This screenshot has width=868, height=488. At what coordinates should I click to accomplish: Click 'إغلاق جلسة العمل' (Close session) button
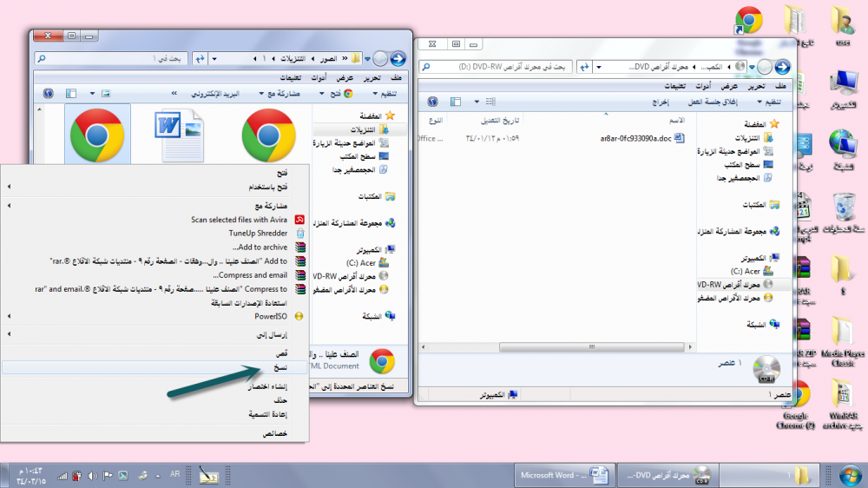point(713,102)
